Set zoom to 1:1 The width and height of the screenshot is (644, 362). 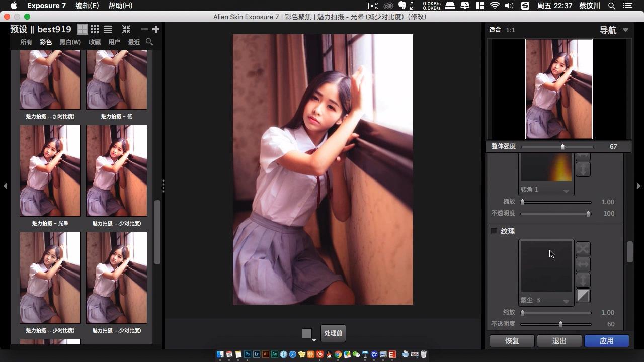pyautogui.click(x=510, y=30)
